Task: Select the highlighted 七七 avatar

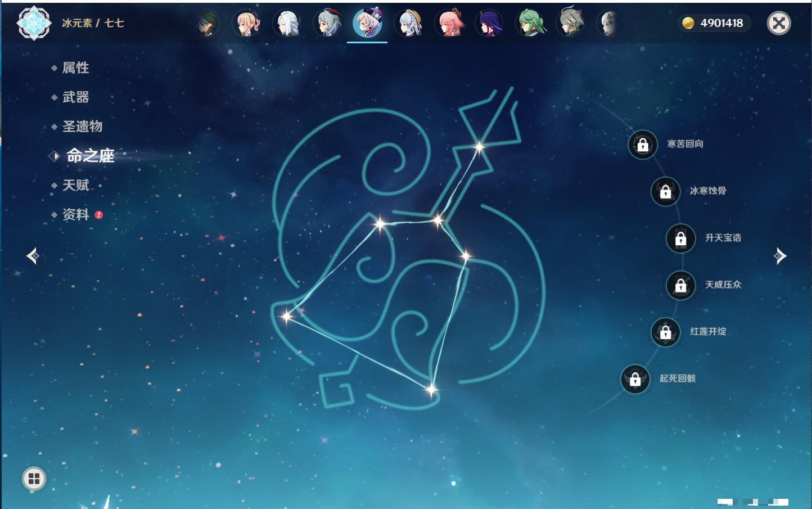Action: click(x=368, y=23)
